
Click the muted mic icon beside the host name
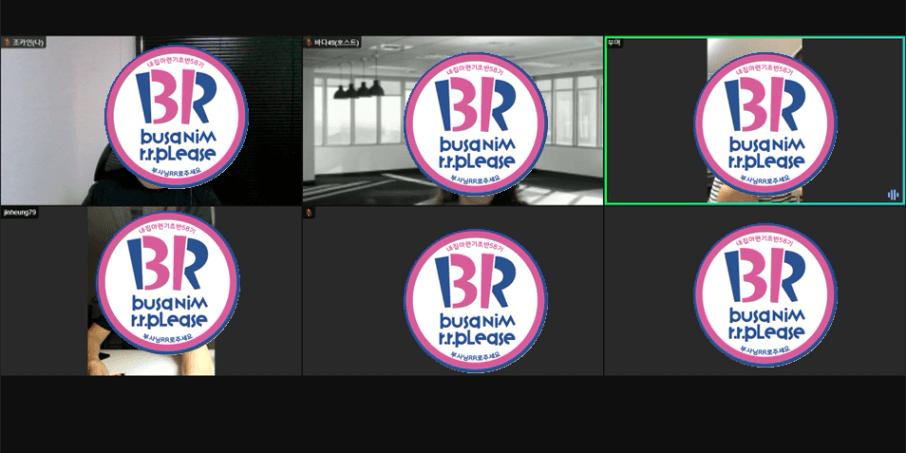tap(309, 42)
